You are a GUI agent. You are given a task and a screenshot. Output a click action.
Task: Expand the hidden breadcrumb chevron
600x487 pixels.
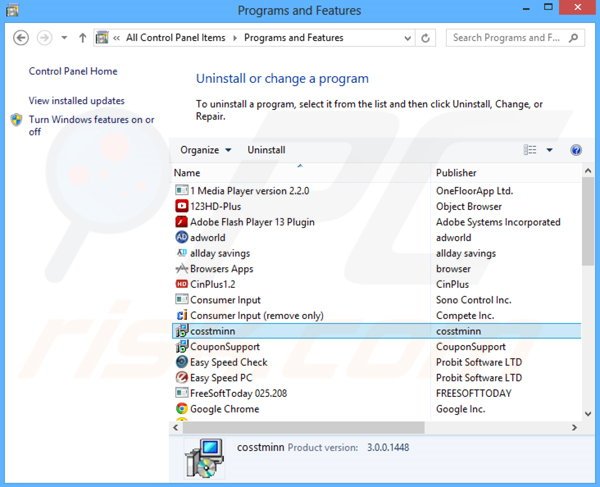pos(116,38)
